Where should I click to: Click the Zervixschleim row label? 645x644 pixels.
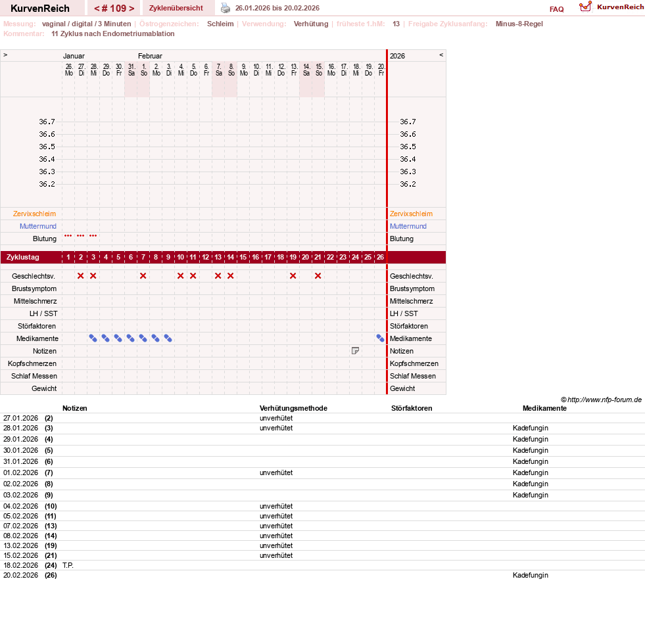pos(35,214)
